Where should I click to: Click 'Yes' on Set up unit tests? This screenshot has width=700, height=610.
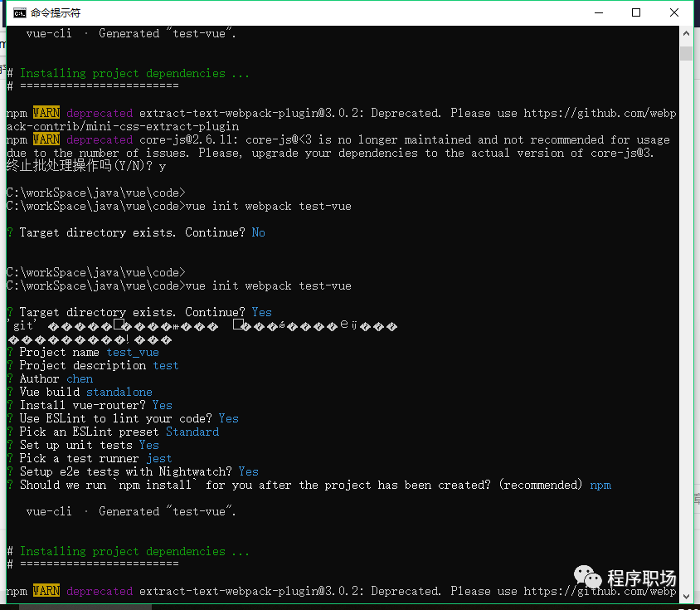[x=148, y=445]
